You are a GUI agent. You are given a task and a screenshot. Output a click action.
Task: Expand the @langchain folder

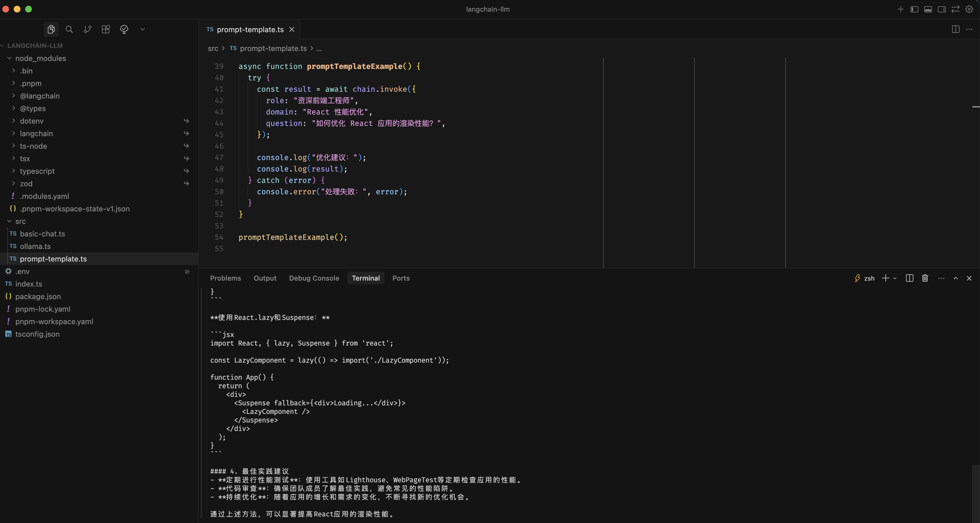point(99,96)
